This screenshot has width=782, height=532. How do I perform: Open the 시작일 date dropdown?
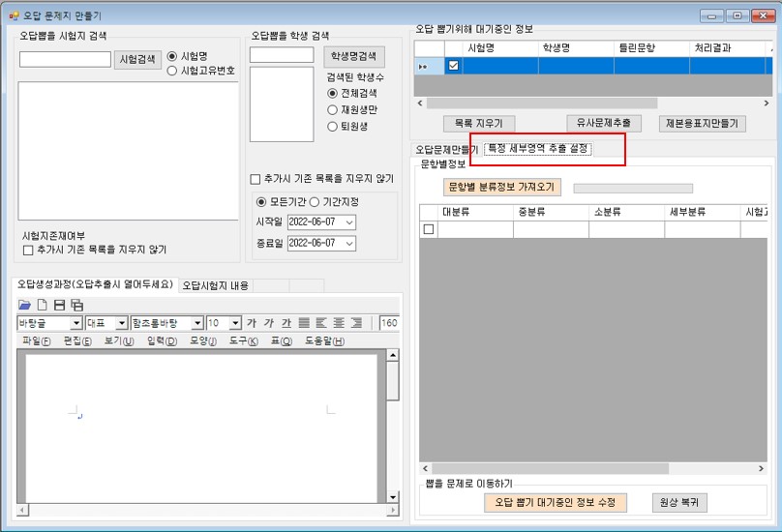coord(349,222)
